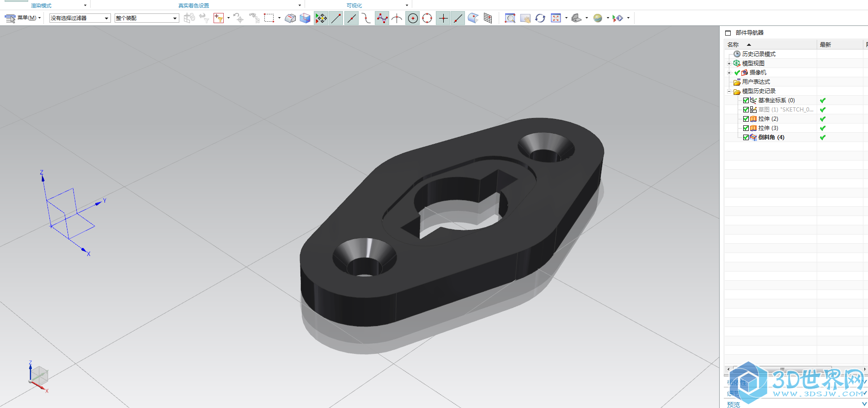Toggle the enable snap points icon
Viewport: 868px width, 408px height.
[x=321, y=18]
